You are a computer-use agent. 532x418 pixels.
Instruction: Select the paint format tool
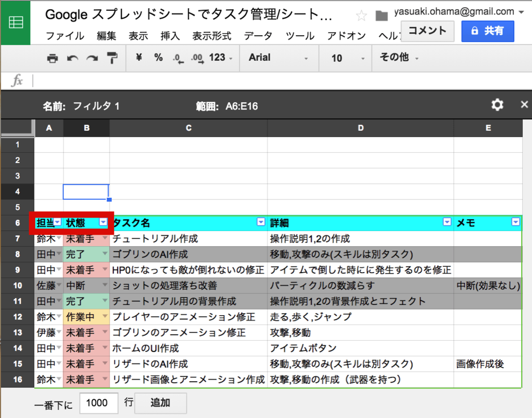tap(112, 58)
